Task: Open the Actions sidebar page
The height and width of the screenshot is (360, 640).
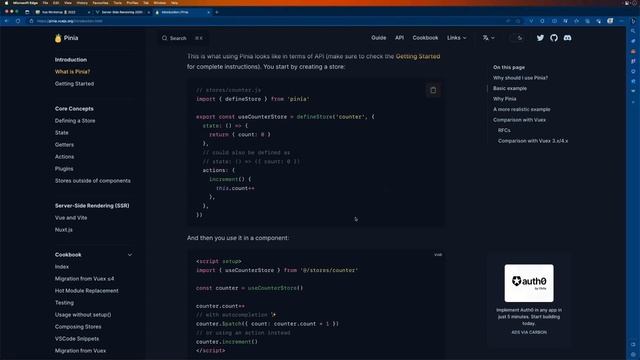Action: (x=64, y=157)
